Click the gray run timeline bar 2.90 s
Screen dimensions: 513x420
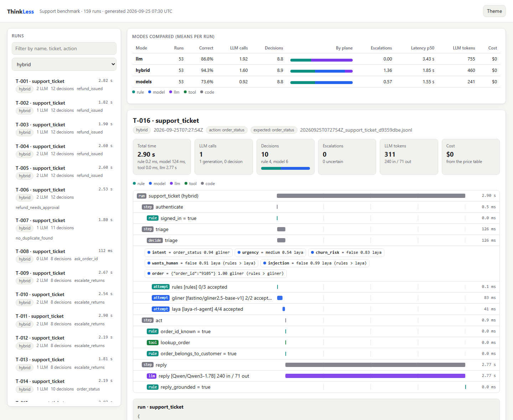[371, 196]
